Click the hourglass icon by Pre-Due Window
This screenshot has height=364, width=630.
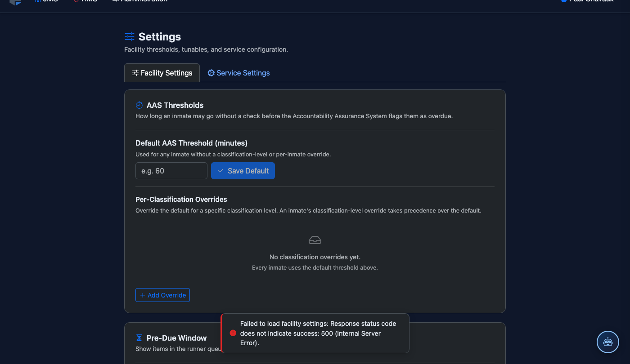139,338
